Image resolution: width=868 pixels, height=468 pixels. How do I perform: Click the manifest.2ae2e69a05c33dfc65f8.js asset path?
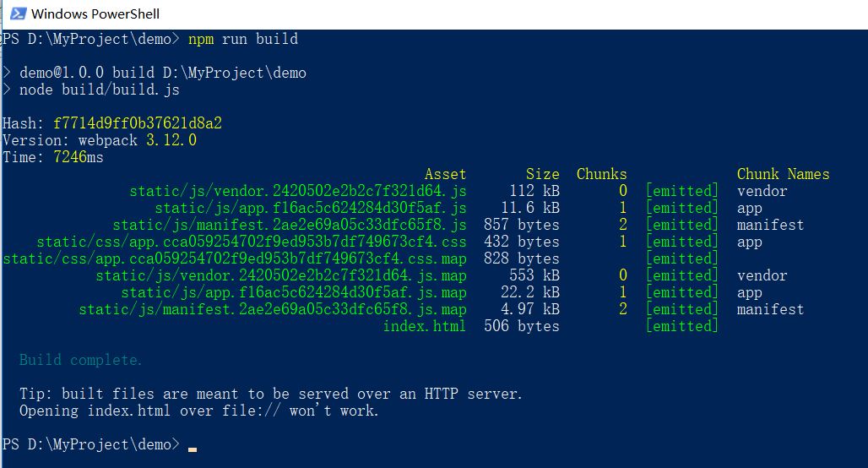coord(289,225)
